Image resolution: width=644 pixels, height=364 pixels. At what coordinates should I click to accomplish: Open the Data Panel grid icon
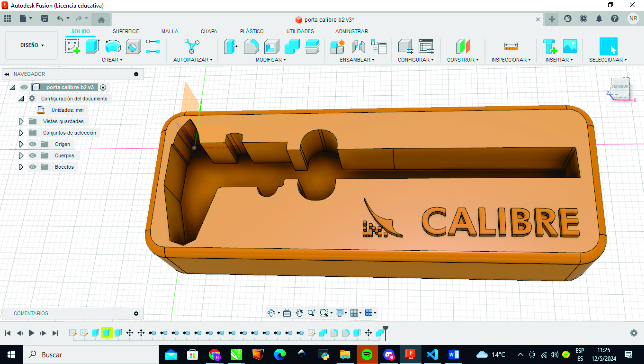click(8, 19)
